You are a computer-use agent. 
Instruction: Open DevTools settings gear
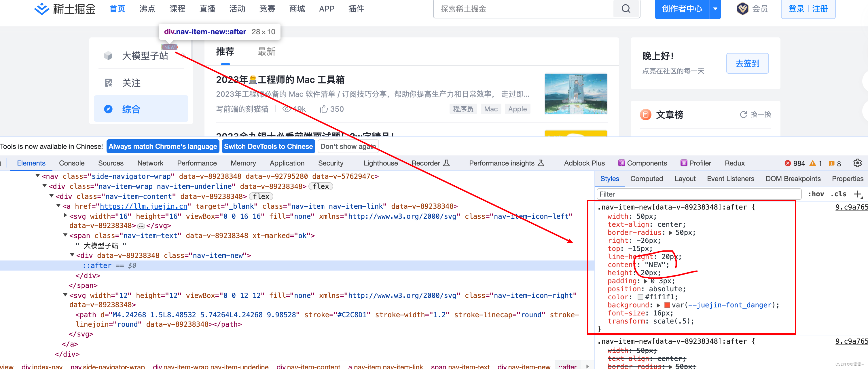[x=857, y=163]
